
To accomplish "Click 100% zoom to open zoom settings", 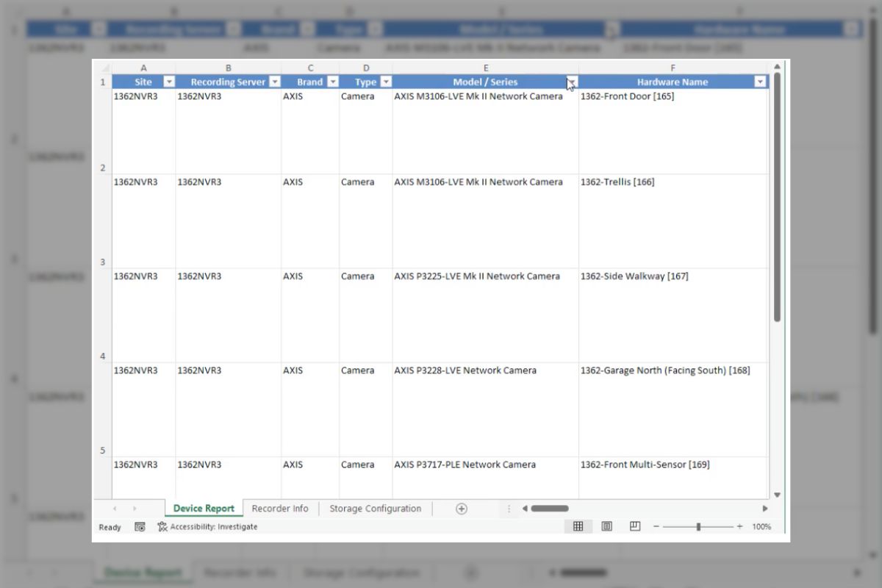I will [x=761, y=526].
